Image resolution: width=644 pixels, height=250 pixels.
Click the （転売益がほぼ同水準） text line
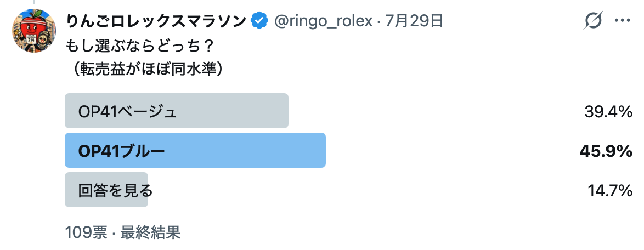pyautogui.click(x=148, y=69)
